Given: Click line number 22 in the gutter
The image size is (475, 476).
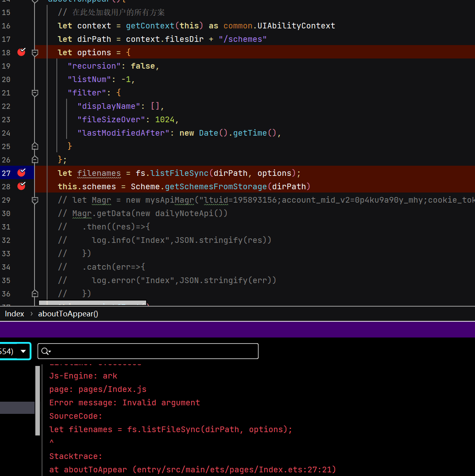Looking at the screenshot, I should [x=6, y=106].
